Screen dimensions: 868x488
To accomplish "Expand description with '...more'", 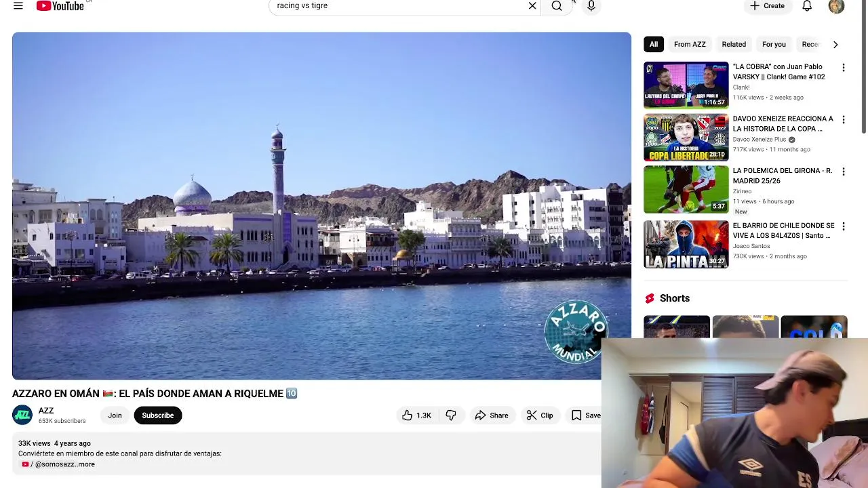I will (x=86, y=464).
